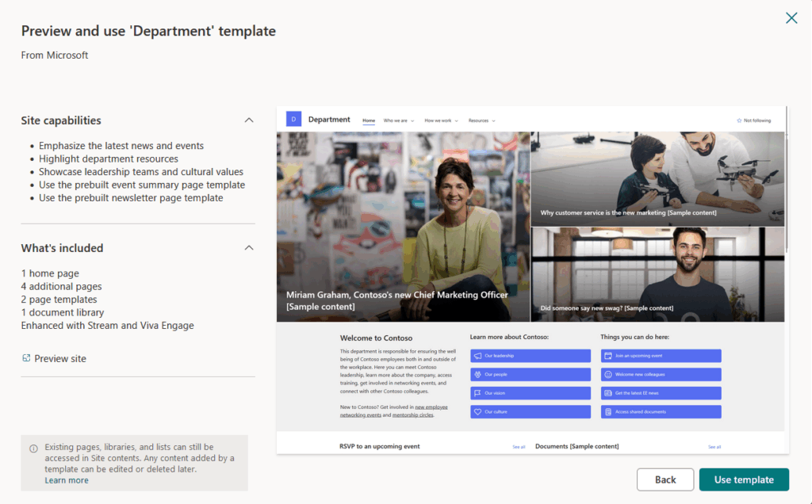Click See all next to Documents
Screen dimensions: 812x504
coord(714,447)
